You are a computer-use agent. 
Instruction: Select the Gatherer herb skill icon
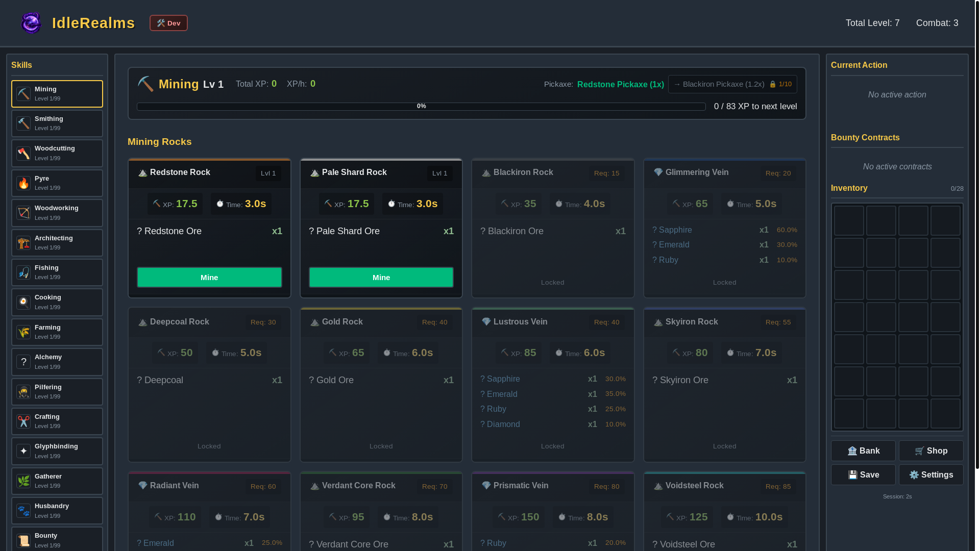pyautogui.click(x=23, y=481)
